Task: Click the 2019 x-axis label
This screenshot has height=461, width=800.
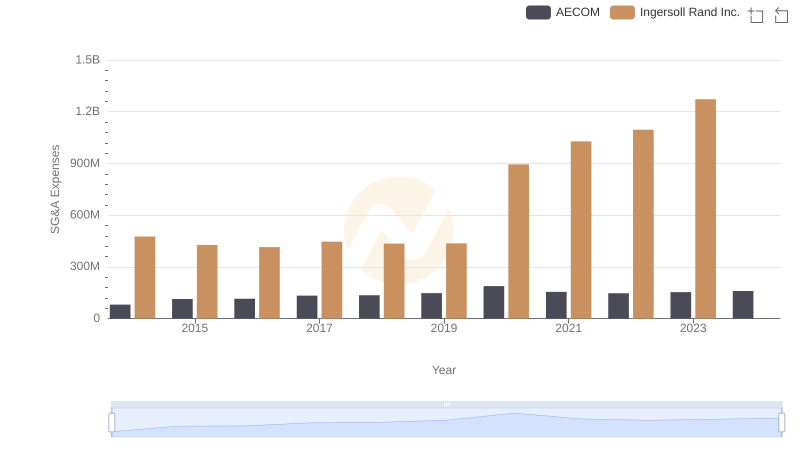Action: point(444,328)
